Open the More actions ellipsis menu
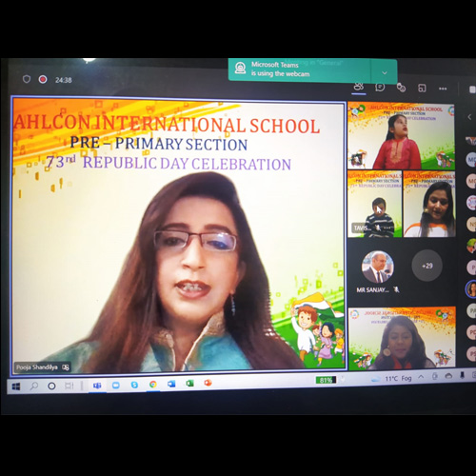The width and height of the screenshot is (476, 476). tap(443, 89)
